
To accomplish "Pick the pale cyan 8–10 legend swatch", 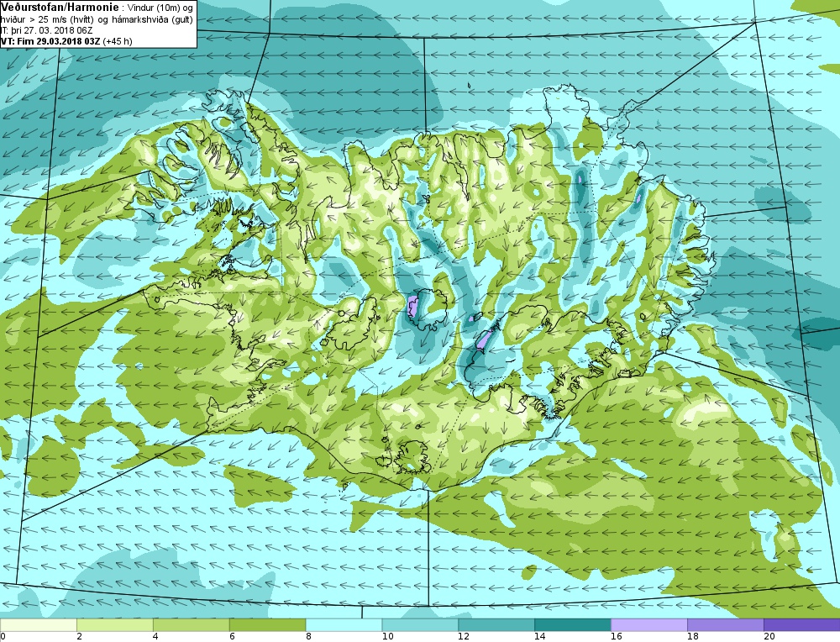I will click(x=344, y=625).
